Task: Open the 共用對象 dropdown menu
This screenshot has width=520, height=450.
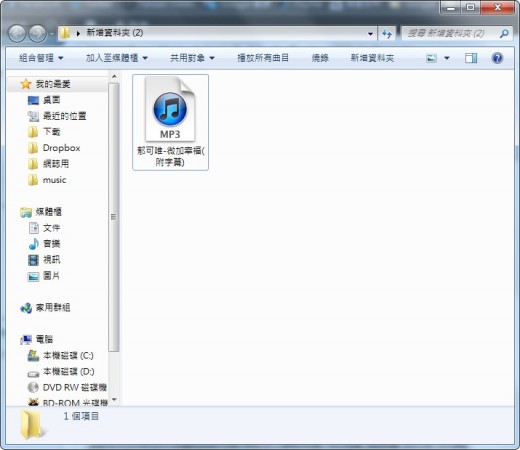Action: coord(192,58)
